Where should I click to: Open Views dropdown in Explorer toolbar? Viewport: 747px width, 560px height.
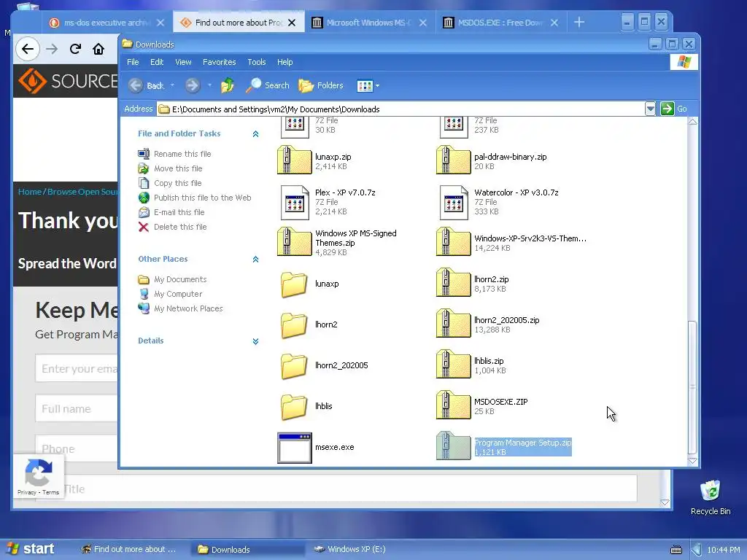point(368,86)
